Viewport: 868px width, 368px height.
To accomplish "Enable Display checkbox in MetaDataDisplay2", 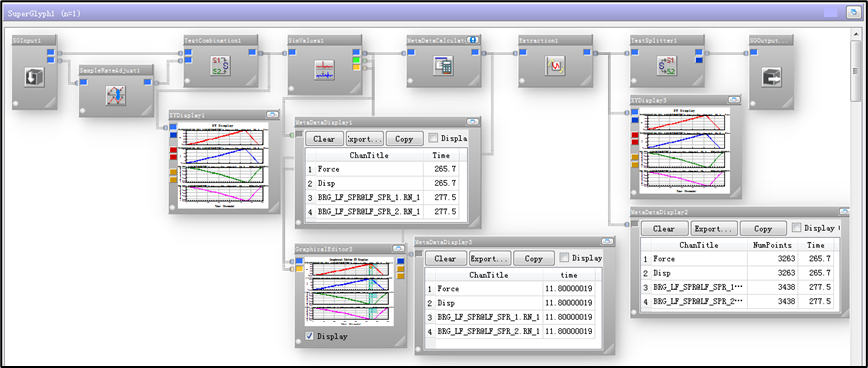I will coord(797,227).
